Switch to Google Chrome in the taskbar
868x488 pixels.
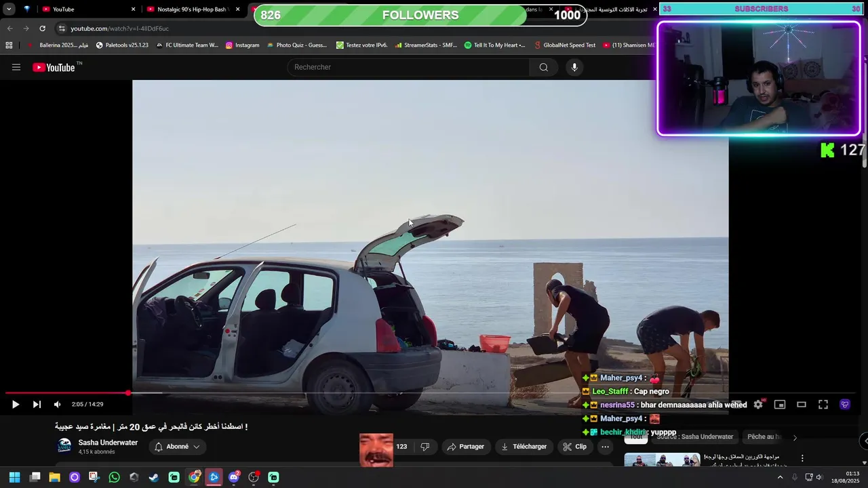tap(194, 477)
